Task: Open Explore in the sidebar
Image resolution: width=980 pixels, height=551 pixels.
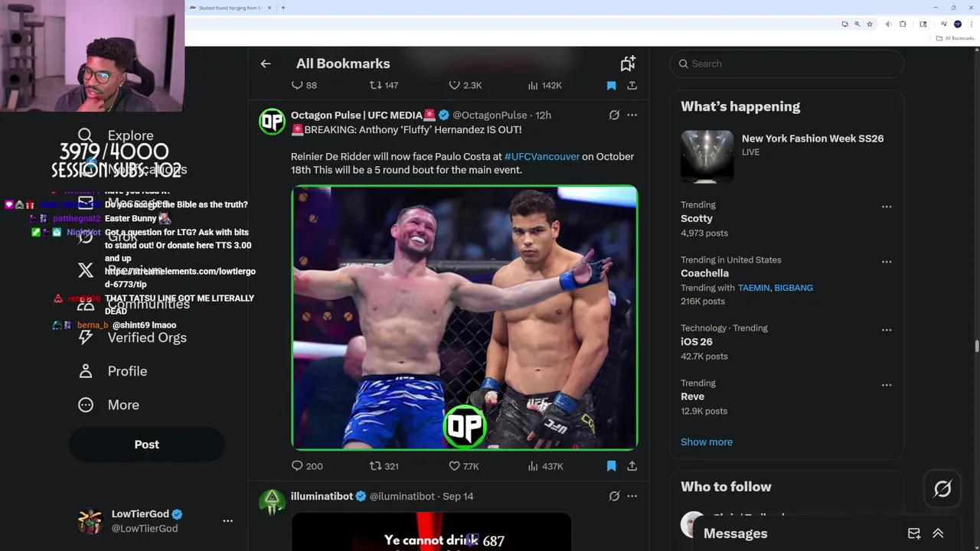Action: pyautogui.click(x=116, y=135)
